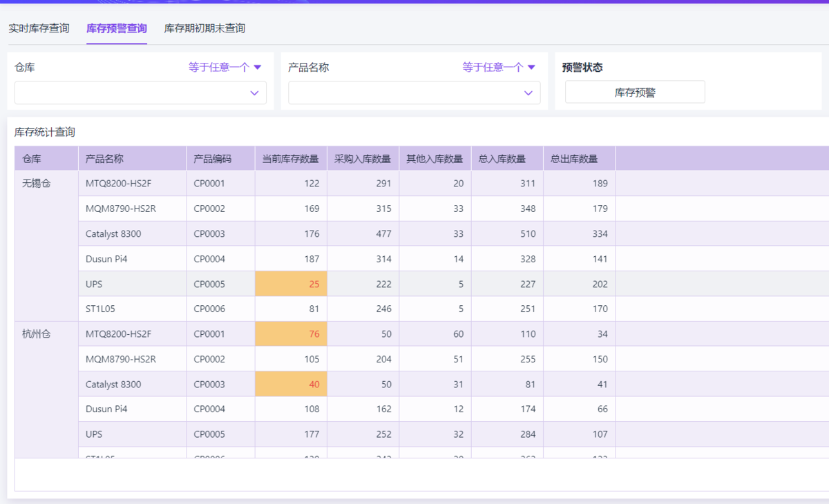Expand the 仓库 selection combo box
Viewport: 829px width, 504px height.
[x=131, y=93]
